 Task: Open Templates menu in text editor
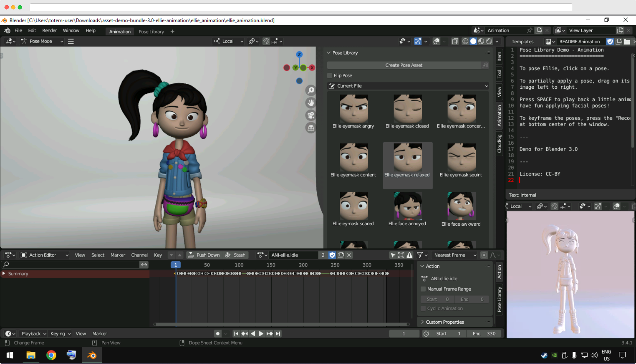[522, 42]
